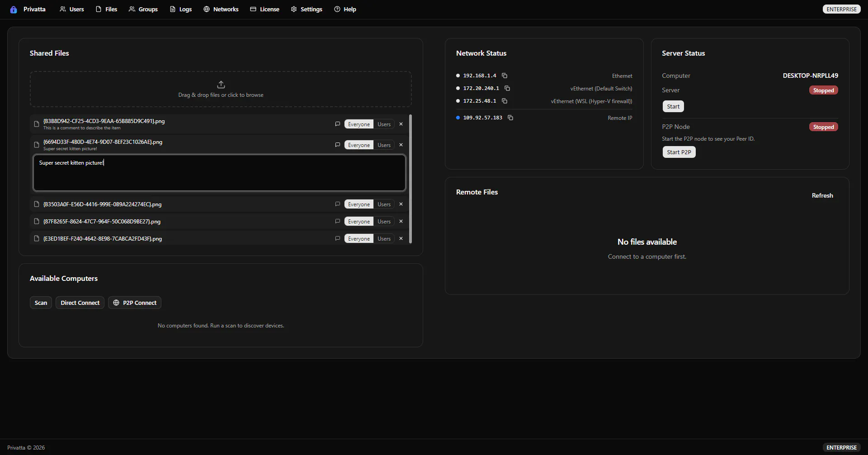Screen dimensions: 868x455
Task: Click into the kitten picture comment box
Action: pyautogui.click(x=219, y=173)
